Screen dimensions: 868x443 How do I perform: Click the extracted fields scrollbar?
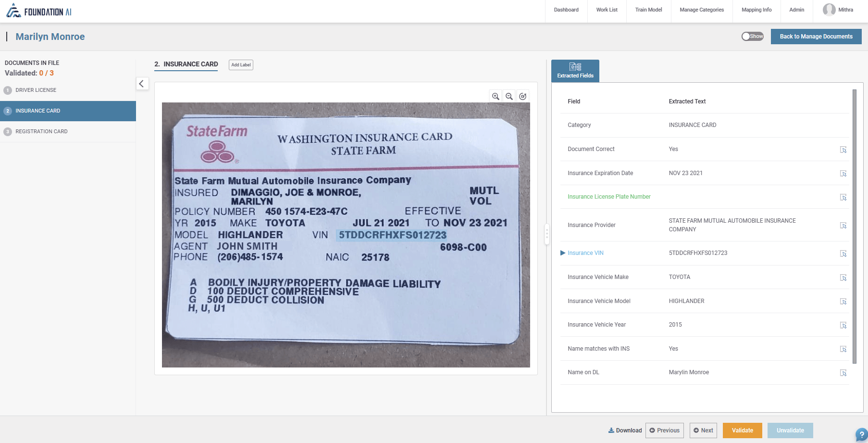(855, 226)
